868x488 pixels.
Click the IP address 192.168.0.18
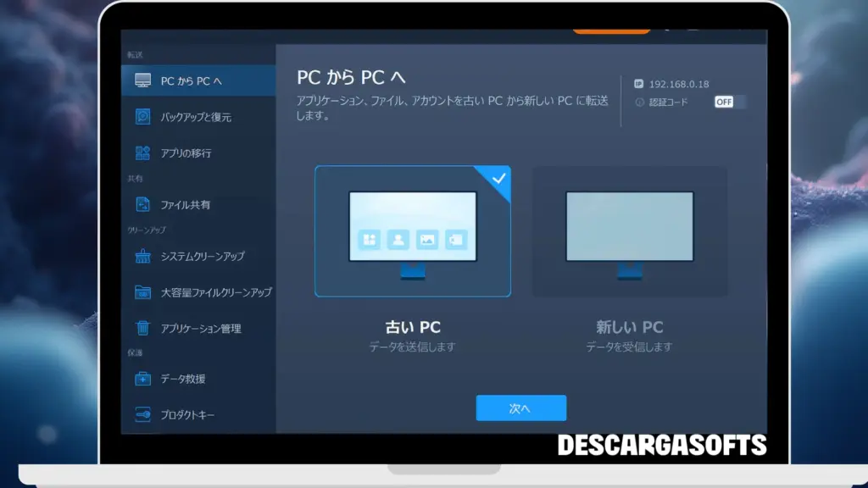point(678,85)
